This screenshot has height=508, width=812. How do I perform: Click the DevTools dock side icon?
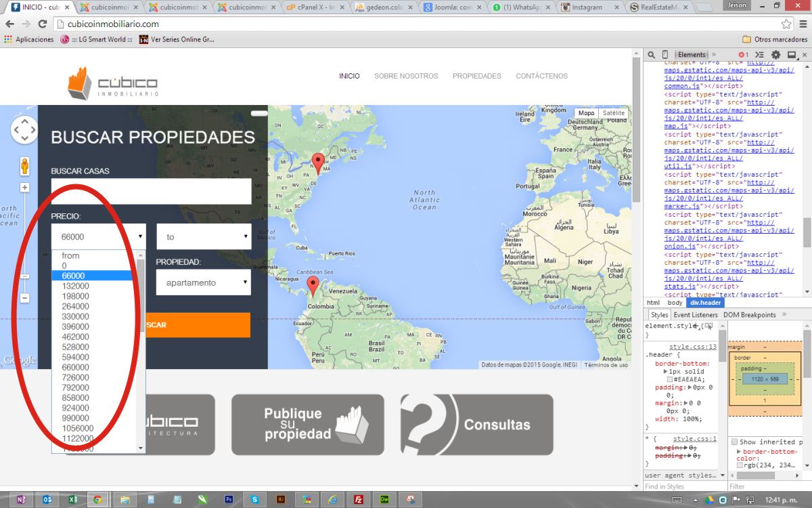coord(792,55)
